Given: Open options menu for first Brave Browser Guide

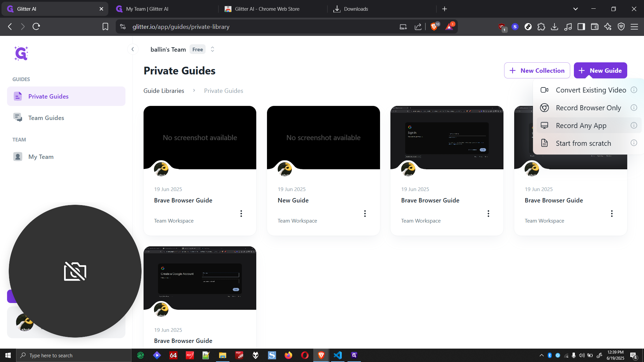Looking at the screenshot, I should [241, 214].
